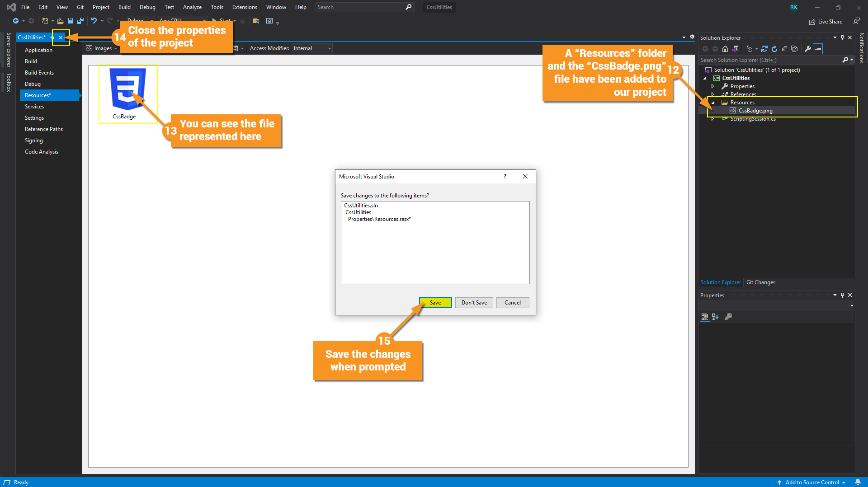The height and width of the screenshot is (487, 868).
Task: Click Sync with Active Document icon
Action: pos(764,49)
